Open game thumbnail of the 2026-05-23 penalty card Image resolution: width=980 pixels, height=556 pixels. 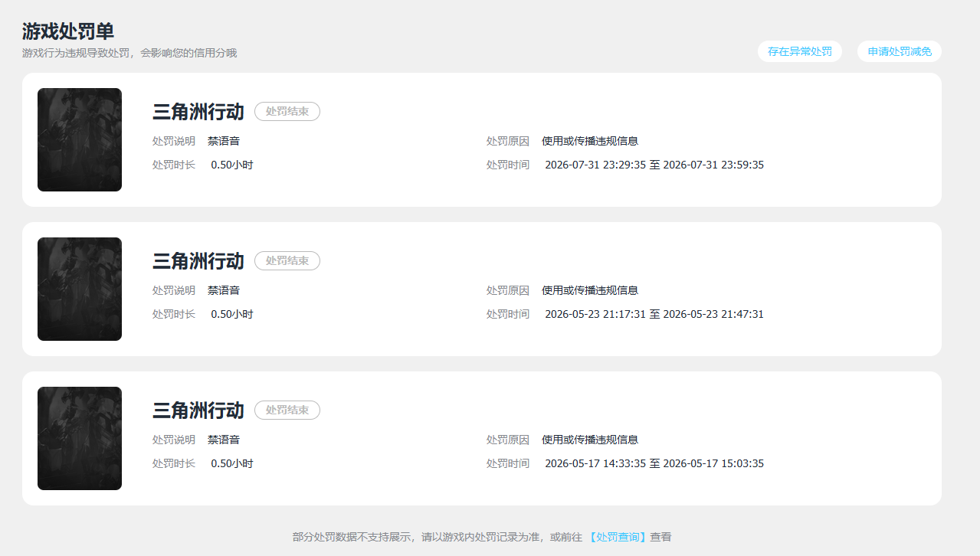tap(80, 289)
